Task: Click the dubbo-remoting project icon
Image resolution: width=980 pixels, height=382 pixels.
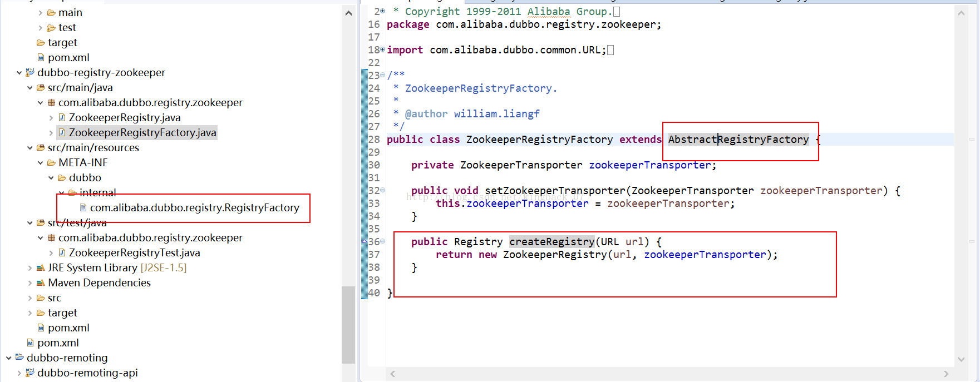Action: click(x=19, y=357)
